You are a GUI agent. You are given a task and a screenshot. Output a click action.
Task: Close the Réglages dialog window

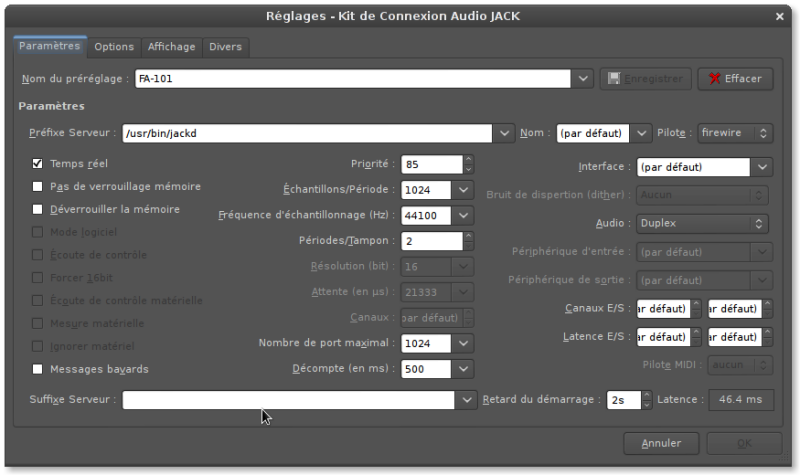780,16
